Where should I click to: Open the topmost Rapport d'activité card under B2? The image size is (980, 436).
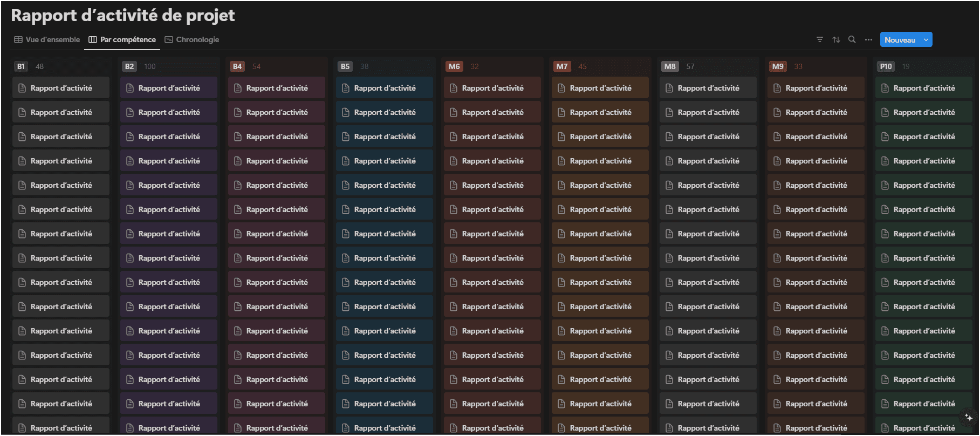tap(169, 88)
